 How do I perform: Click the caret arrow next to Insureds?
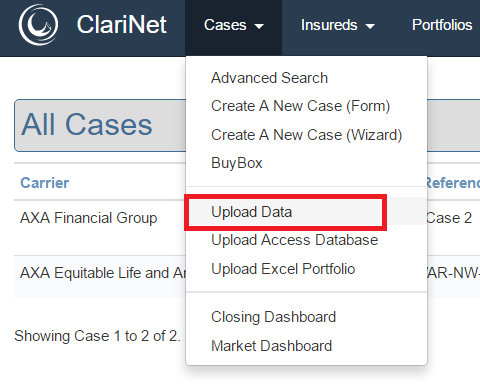[370, 26]
